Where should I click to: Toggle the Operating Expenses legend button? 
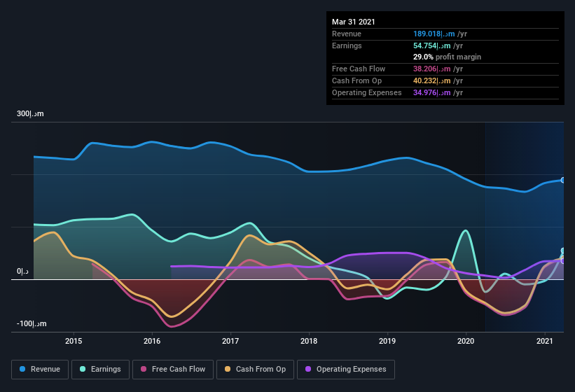tap(346, 370)
